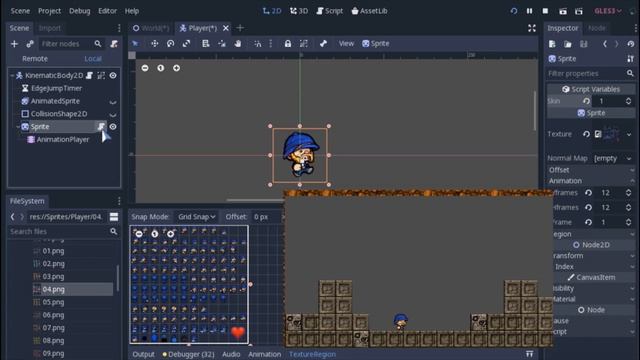Viewport: 640px width, 360px height.
Task: Add a new node in Scene dock
Action: click(14, 44)
